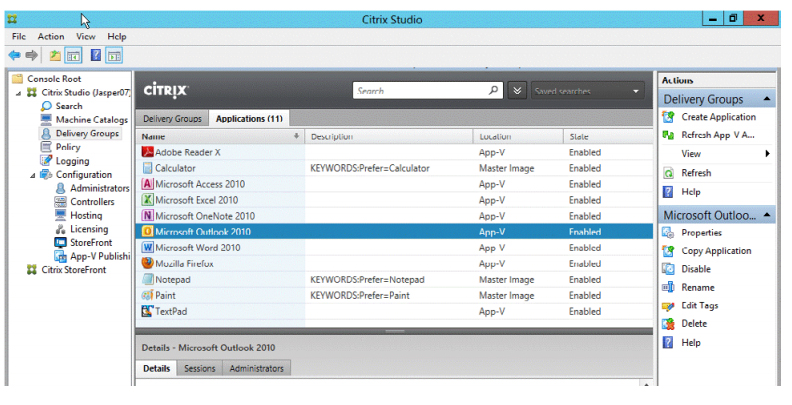Click the State column header

pyautogui.click(x=608, y=136)
